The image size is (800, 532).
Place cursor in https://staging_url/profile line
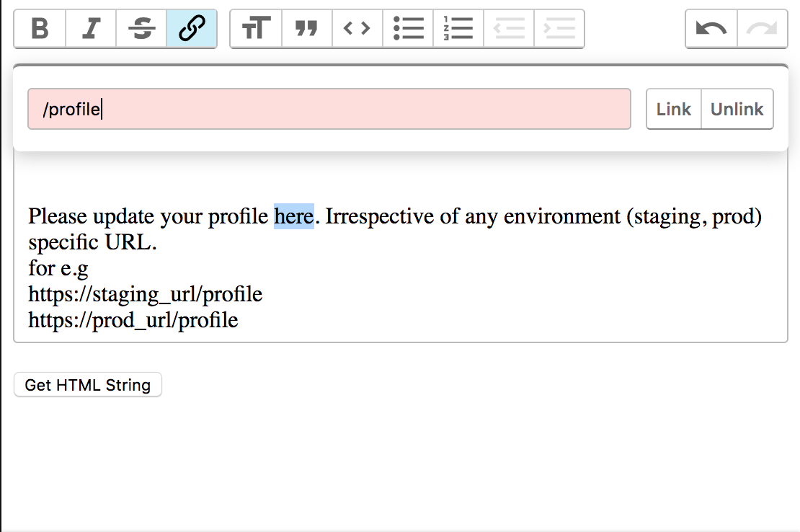[146, 294]
